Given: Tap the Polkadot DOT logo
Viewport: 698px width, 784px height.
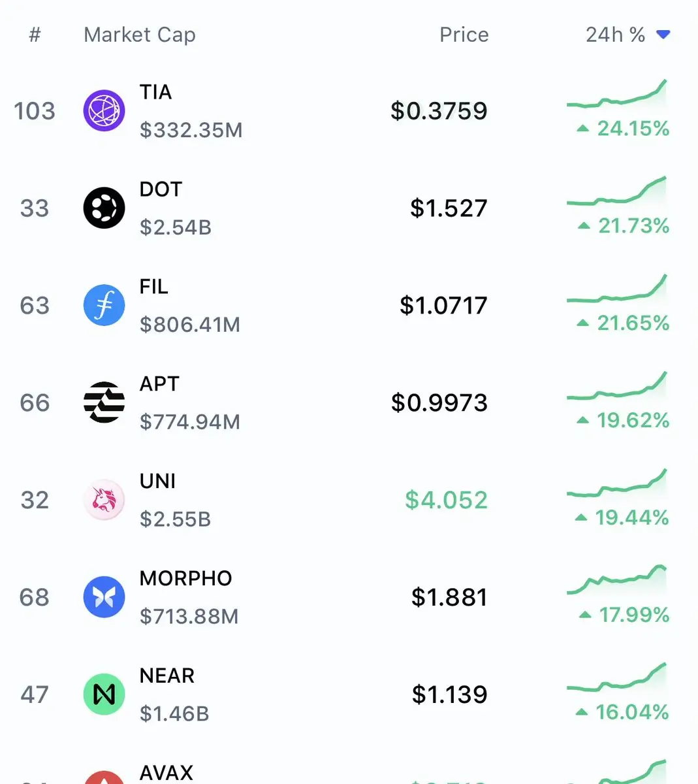Looking at the screenshot, I should click(104, 208).
